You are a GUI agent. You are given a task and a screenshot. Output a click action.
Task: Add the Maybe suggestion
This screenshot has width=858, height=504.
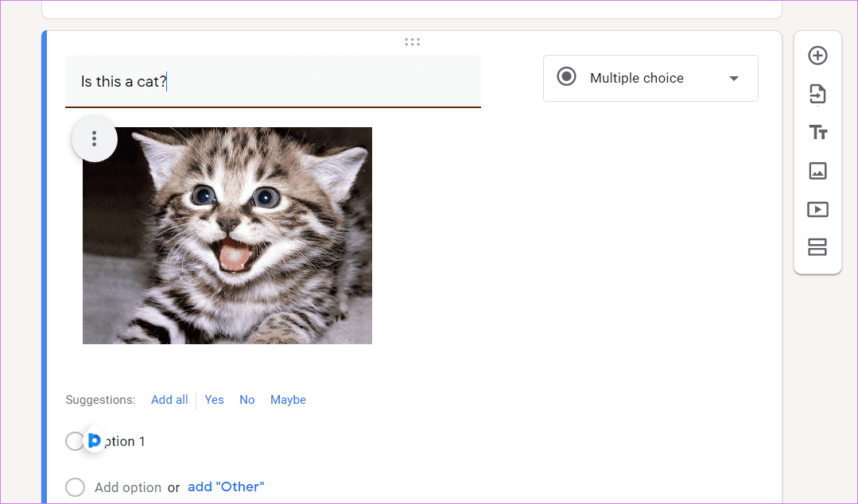click(288, 400)
